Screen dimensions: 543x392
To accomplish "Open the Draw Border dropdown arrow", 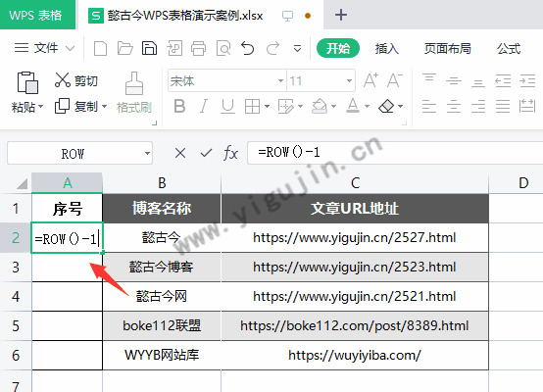I will [x=300, y=106].
